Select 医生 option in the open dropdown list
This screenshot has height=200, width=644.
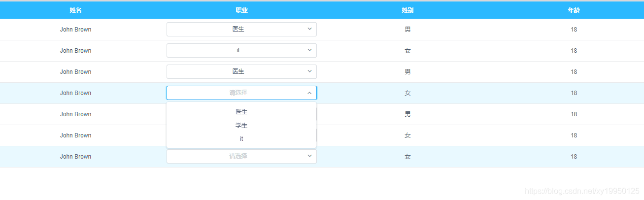(x=241, y=112)
